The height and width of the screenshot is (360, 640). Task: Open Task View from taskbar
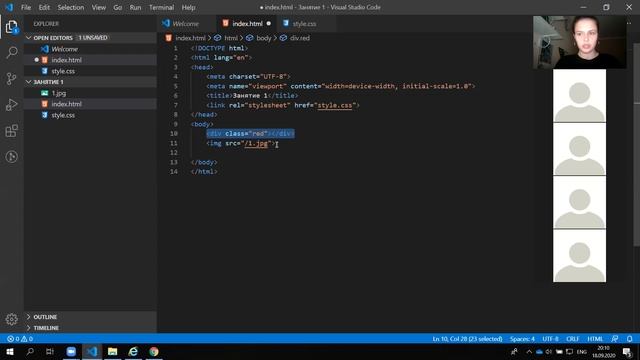tap(50, 351)
